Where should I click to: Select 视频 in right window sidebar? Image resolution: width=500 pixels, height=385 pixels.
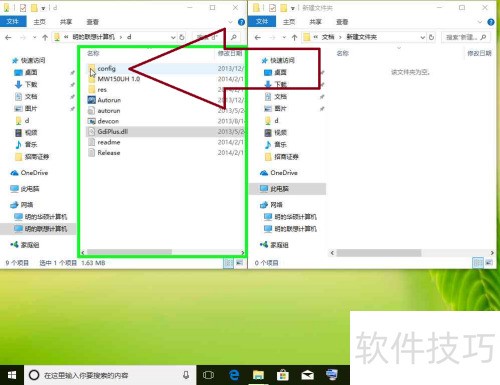click(x=280, y=133)
